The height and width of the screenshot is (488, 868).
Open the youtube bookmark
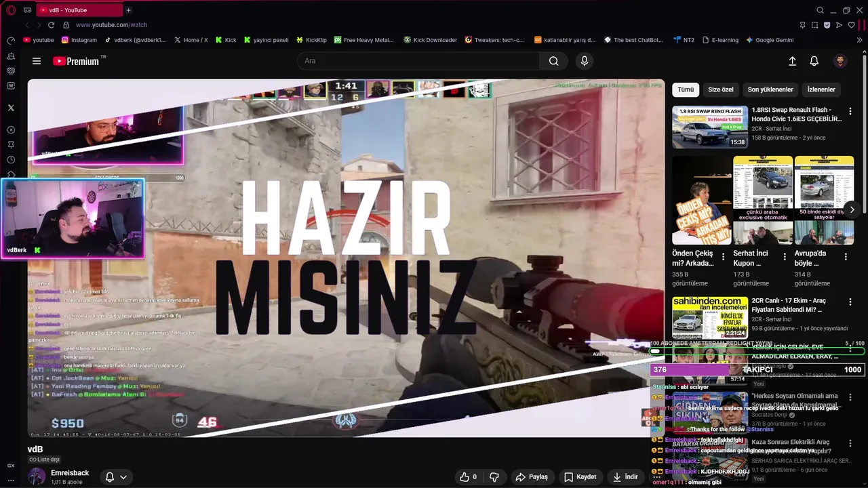coord(39,40)
